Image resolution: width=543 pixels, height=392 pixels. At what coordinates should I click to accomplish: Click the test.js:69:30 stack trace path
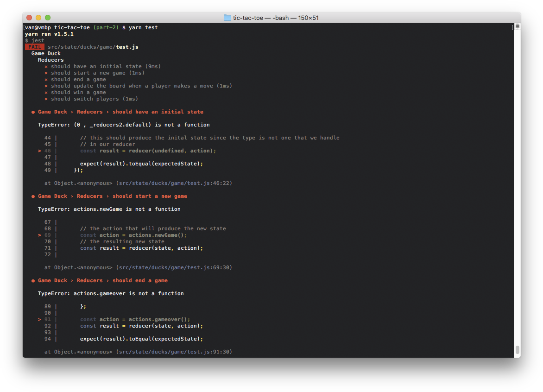[174, 267]
